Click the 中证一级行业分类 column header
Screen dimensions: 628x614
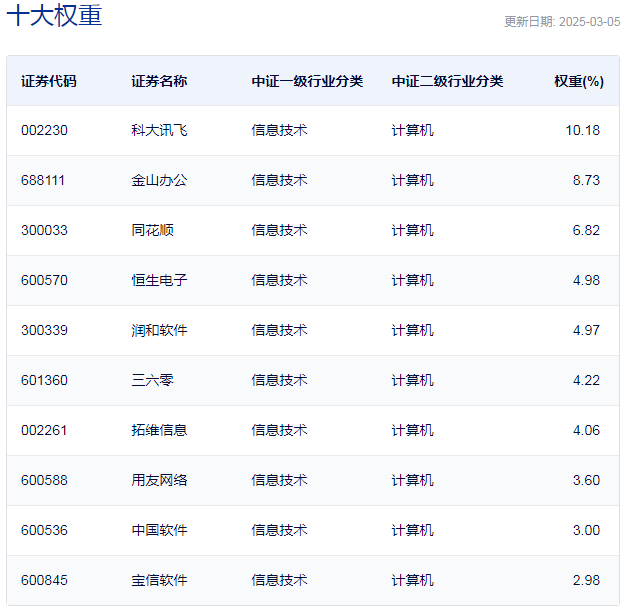pyautogui.click(x=307, y=81)
